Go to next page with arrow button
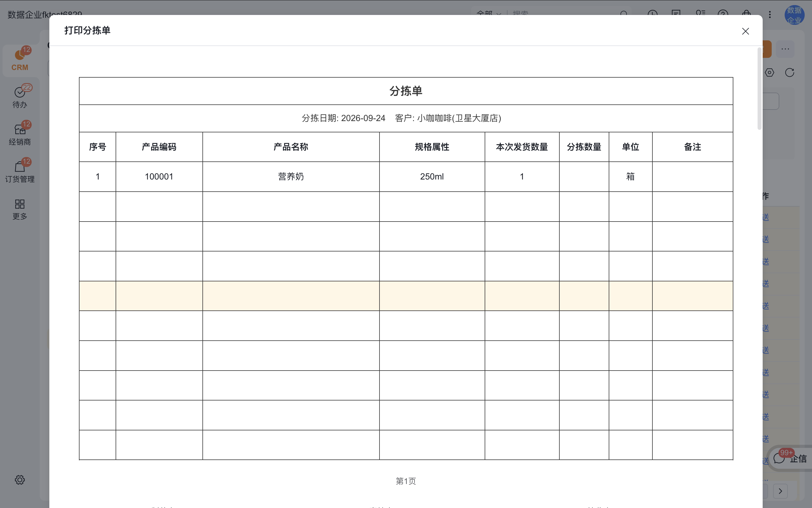The image size is (812, 508). [x=780, y=491]
